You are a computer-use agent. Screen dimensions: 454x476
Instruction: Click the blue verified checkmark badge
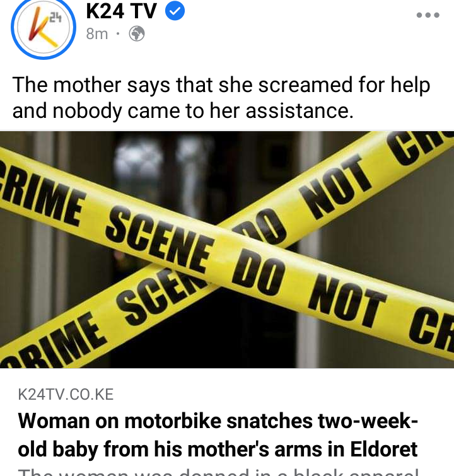click(x=175, y=11)
